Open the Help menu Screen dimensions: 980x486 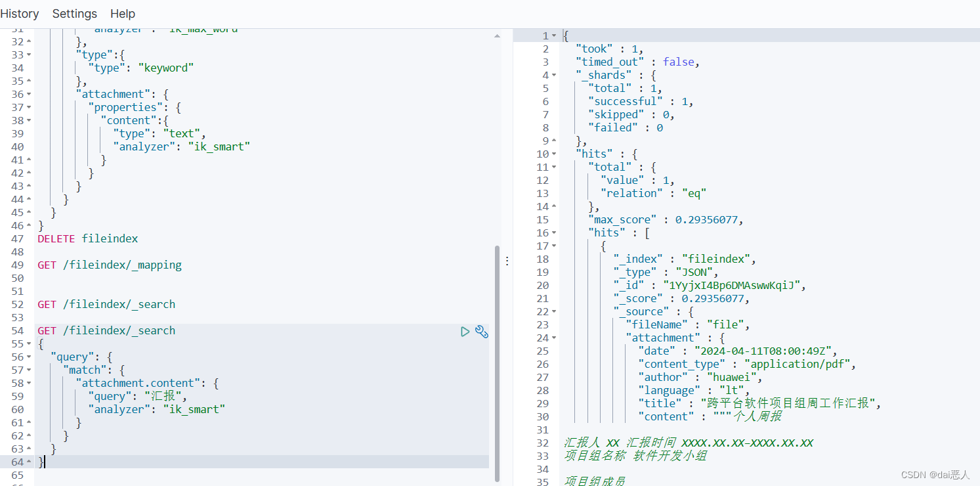(122, 13)
